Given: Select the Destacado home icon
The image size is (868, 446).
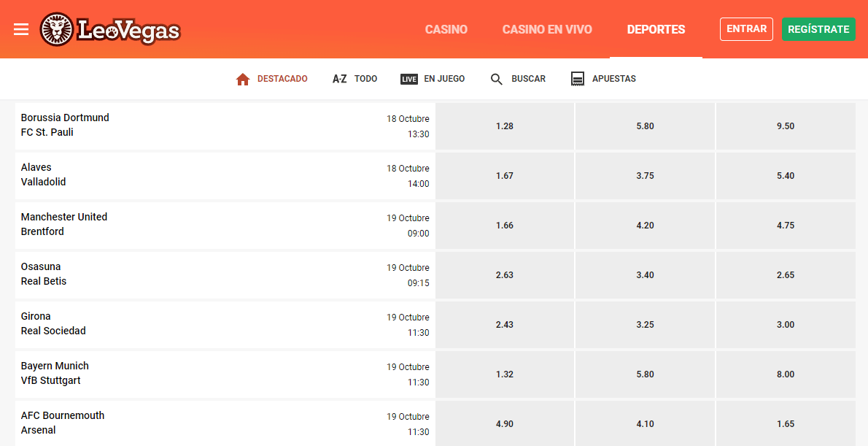Looking at the screenshot, I should point(243,78).
